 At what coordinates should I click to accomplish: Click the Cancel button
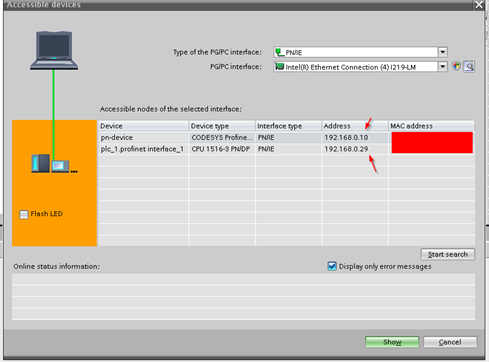(450, 342)
